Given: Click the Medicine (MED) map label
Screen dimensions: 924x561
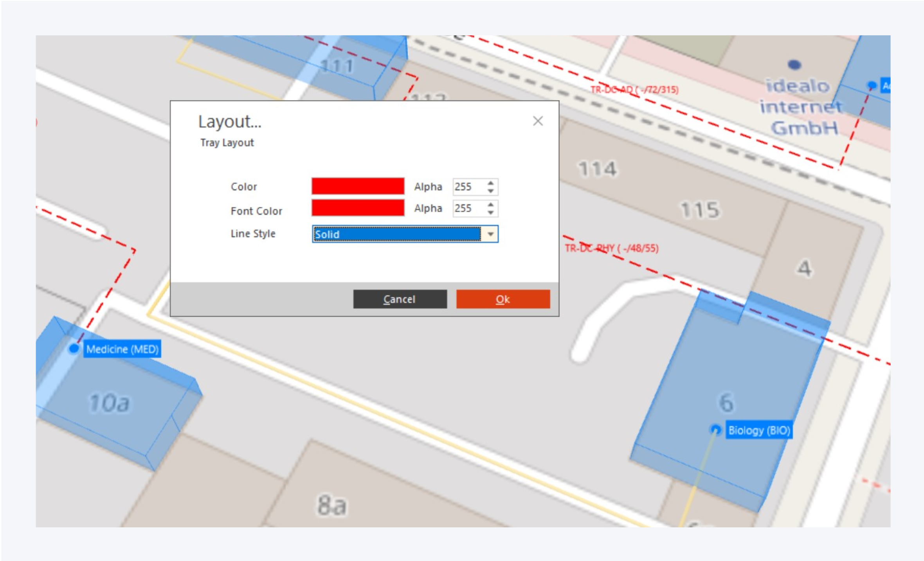Looking at the screenshot, I should 122,349.
